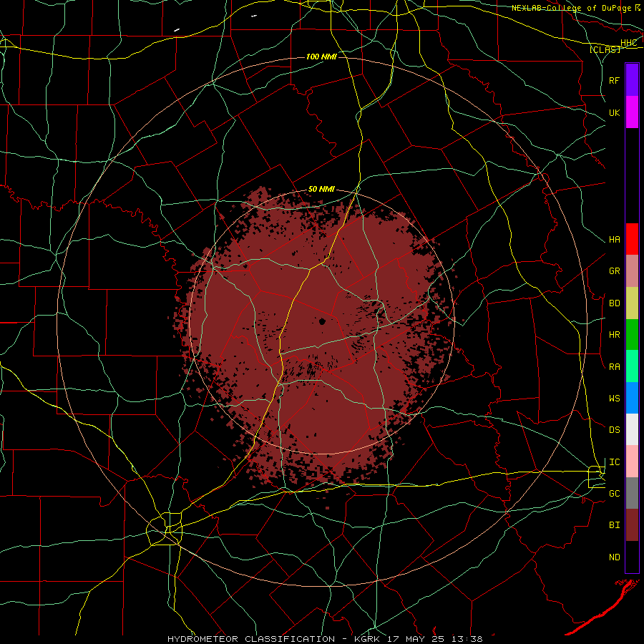Click the HYDROMETEOR CLASSIFICATION caption text
The width and height of the screenshot is (644, 644).
251,639
